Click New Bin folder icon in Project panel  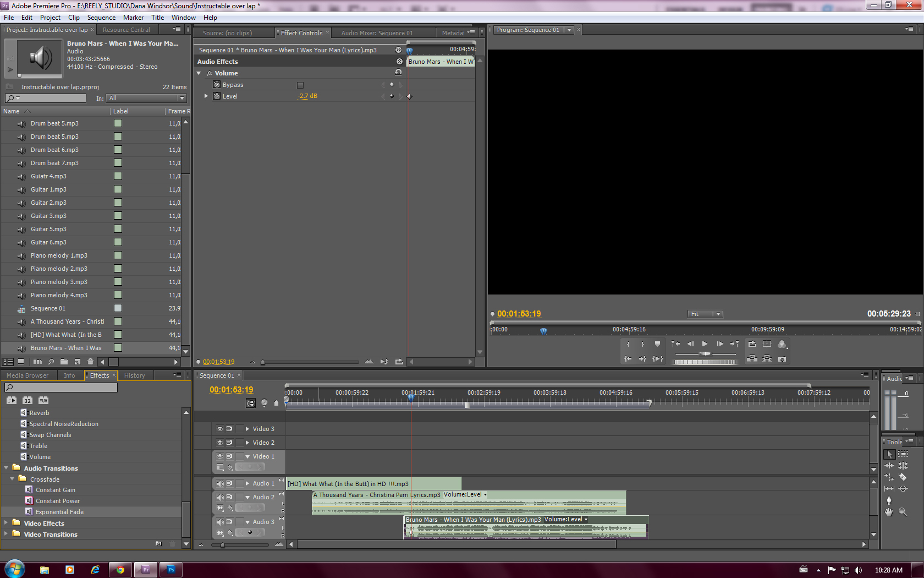pyautogui.click(x=64, y=362)
